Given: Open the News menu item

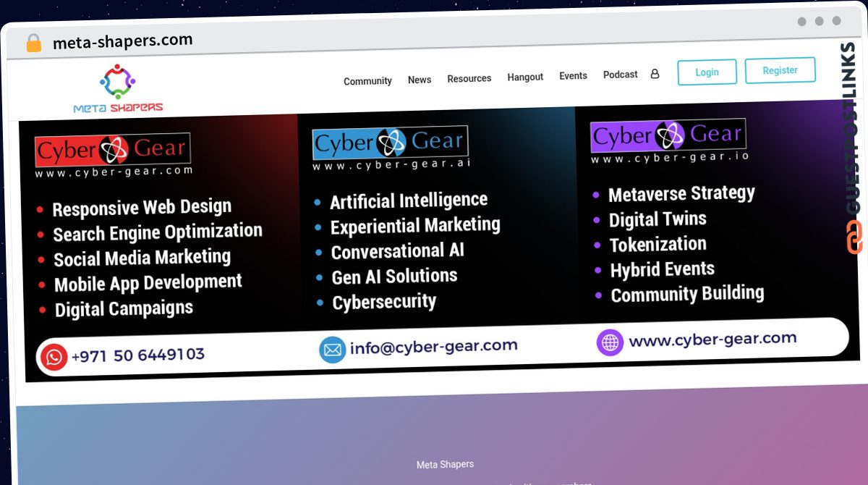Looking at the screenshot, I should (420, 80).
